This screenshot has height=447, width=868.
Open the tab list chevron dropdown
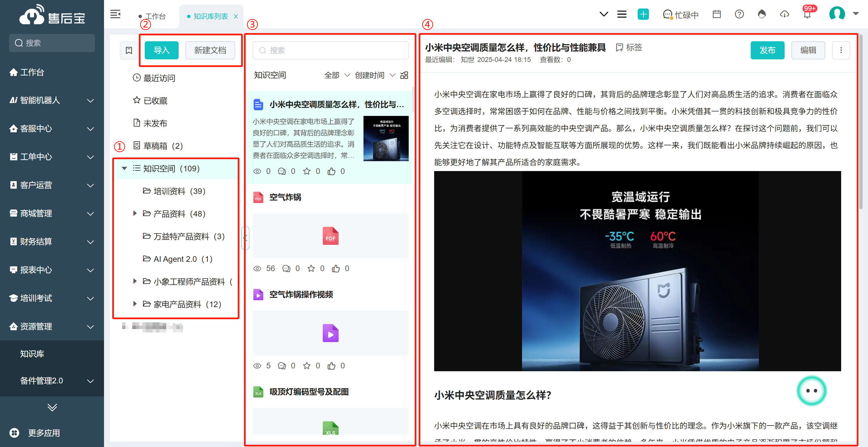pos(603,14)
